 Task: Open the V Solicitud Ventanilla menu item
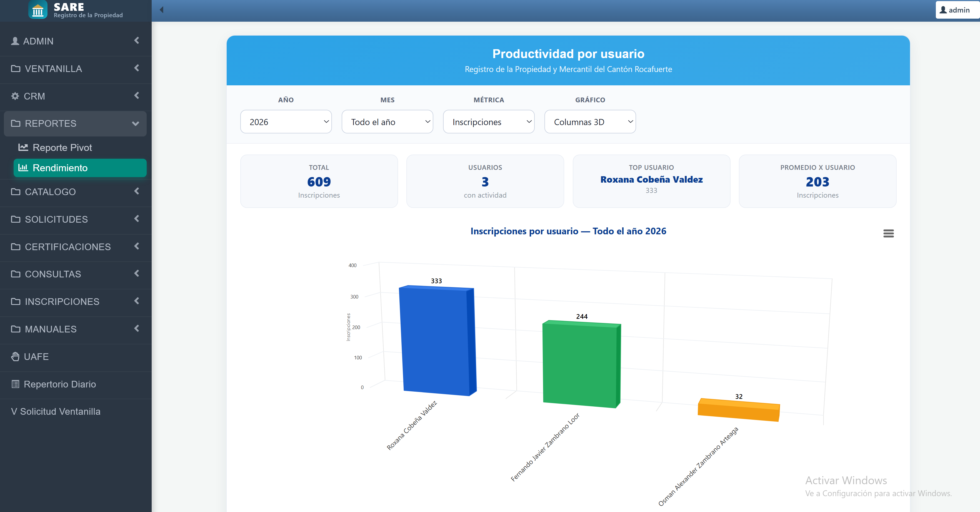point(76,411)
